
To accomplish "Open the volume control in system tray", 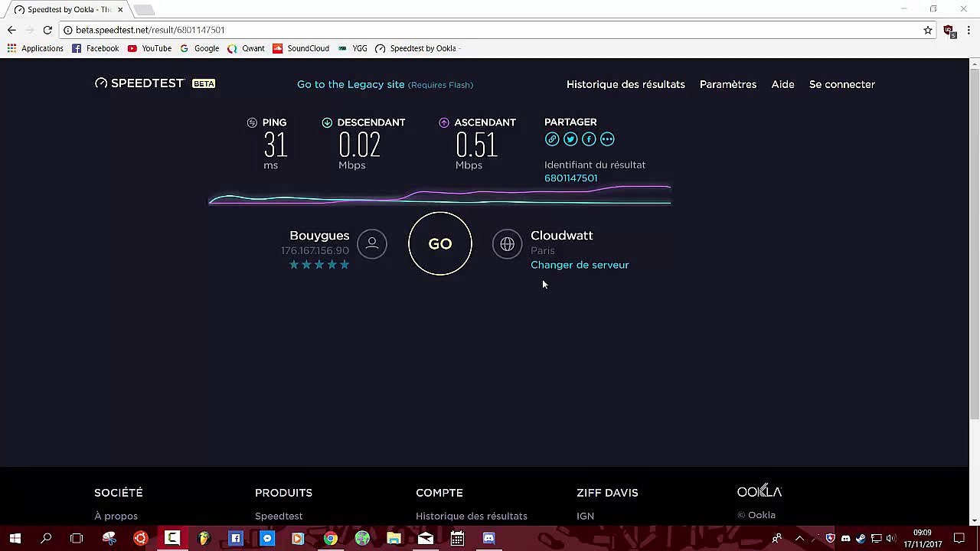I will coord(891,539).
